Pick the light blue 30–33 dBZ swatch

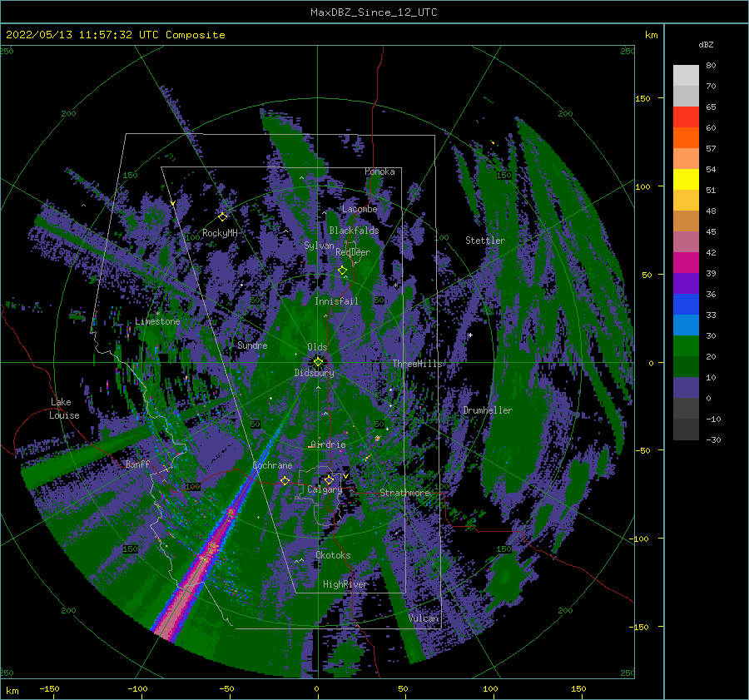686,325
